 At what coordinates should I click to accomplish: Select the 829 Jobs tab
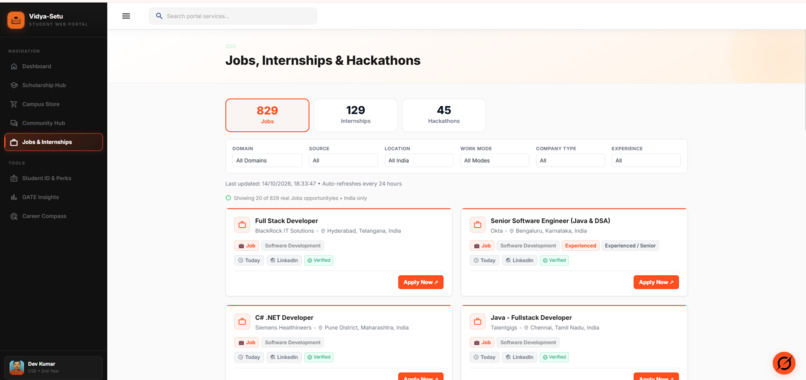tap(267, 115)
